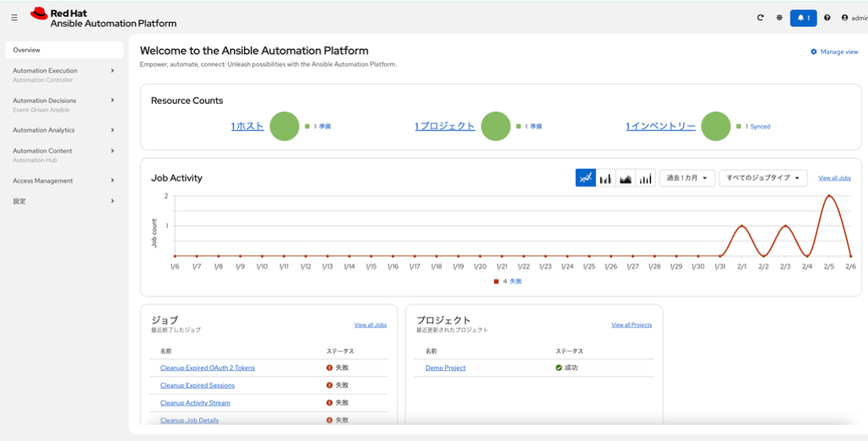This screenshot has height=441, width=868.
Task: Select the bar chart view icon
Action: [x=605, y=178]
